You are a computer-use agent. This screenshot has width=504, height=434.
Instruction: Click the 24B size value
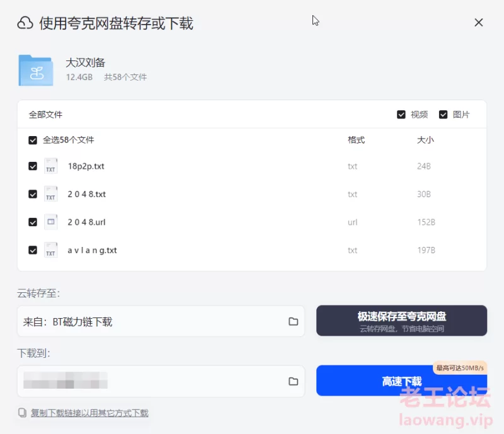click(423, 166)
